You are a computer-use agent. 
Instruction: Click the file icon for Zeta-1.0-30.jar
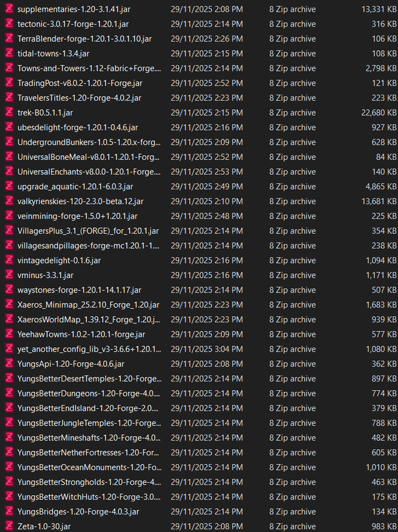(x=9, y=526)
